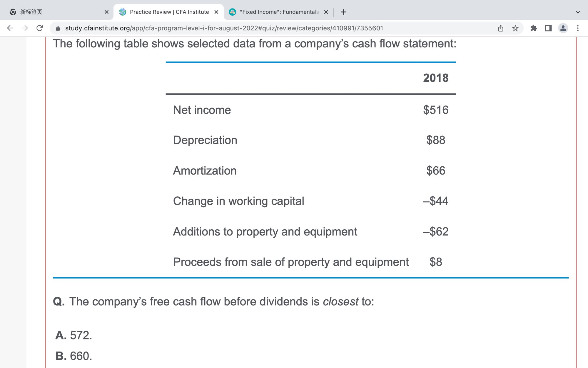Open the user profile avatar

tap(563, 28)
